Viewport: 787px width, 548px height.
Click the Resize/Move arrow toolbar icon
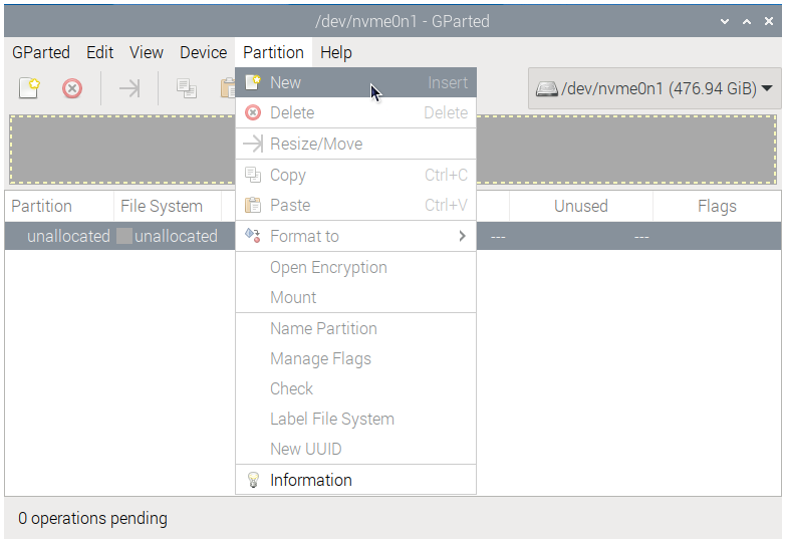pos(129,89)
